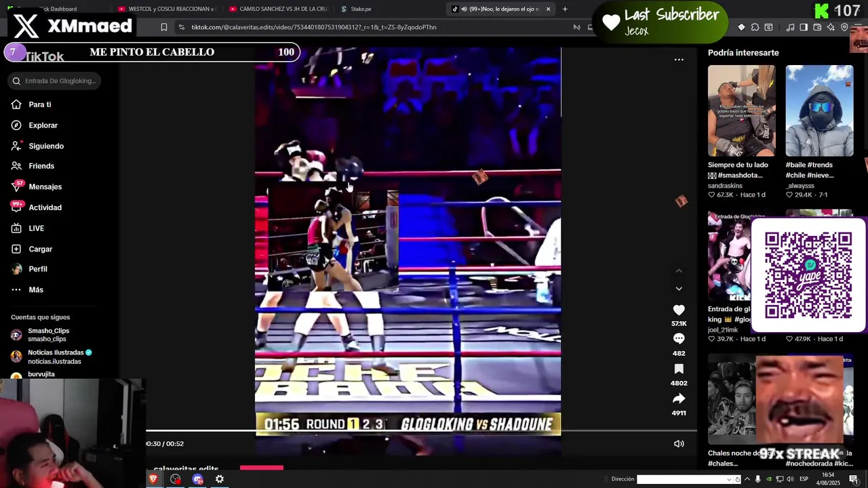Click Cuentas que sigues heading
868x488 pixels.
coord(40,317)
